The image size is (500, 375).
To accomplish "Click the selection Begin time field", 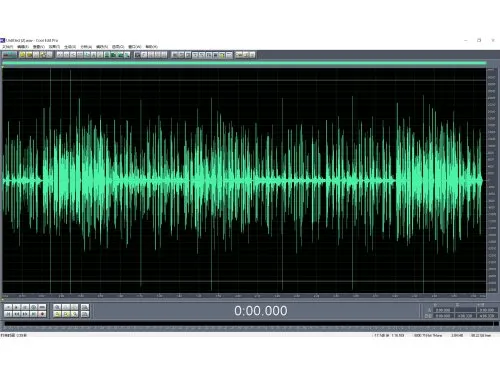I will click(x=443, y=310).
